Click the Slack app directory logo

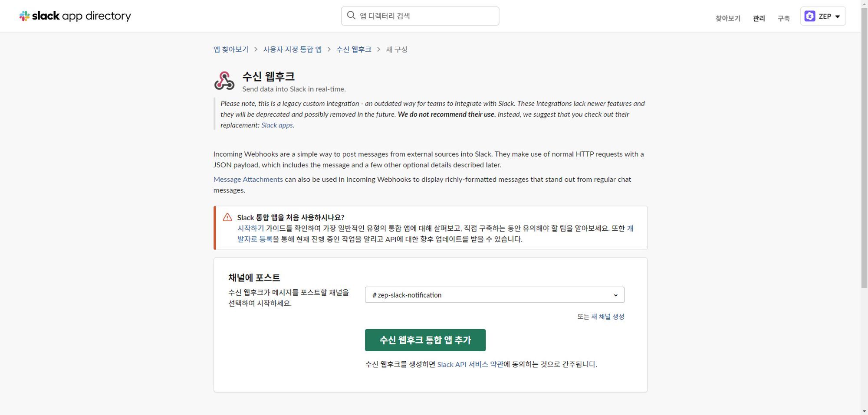point(75,16)
